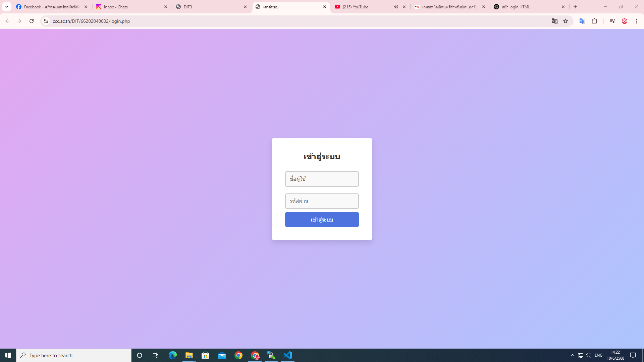Open Google Chrome from taskbar

pyautogui.click(x=238, y=355)
